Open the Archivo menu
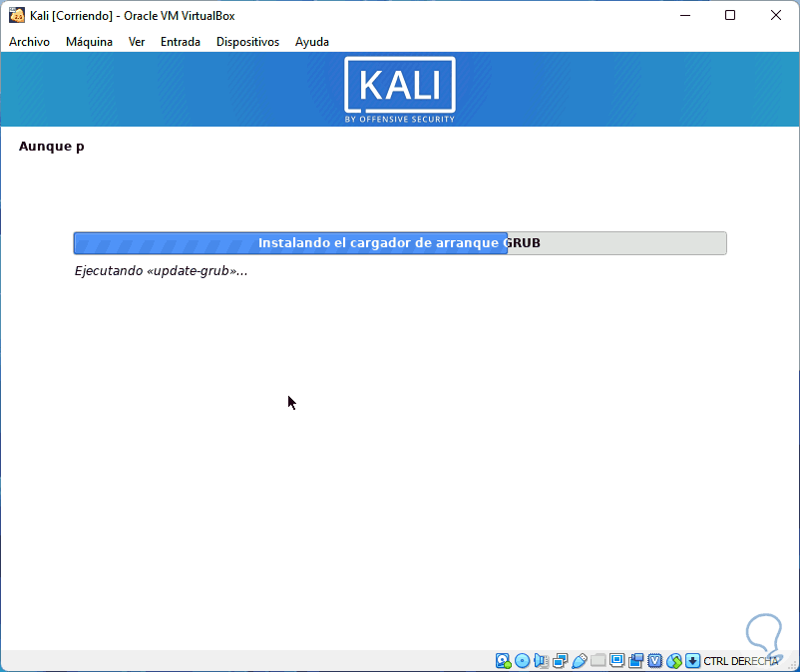This screenshot has height=672, width=800. (29, 42)
